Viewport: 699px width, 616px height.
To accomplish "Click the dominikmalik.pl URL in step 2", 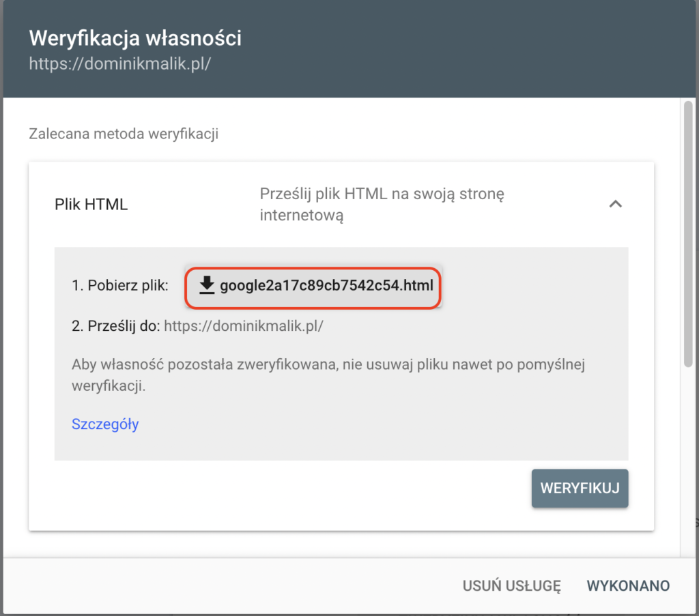I will 243,326.
